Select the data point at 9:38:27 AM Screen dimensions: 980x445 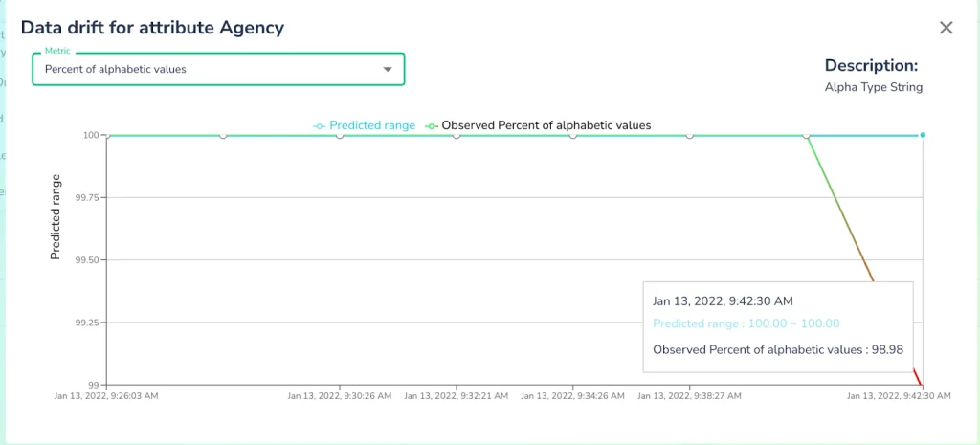pos(690,136)
